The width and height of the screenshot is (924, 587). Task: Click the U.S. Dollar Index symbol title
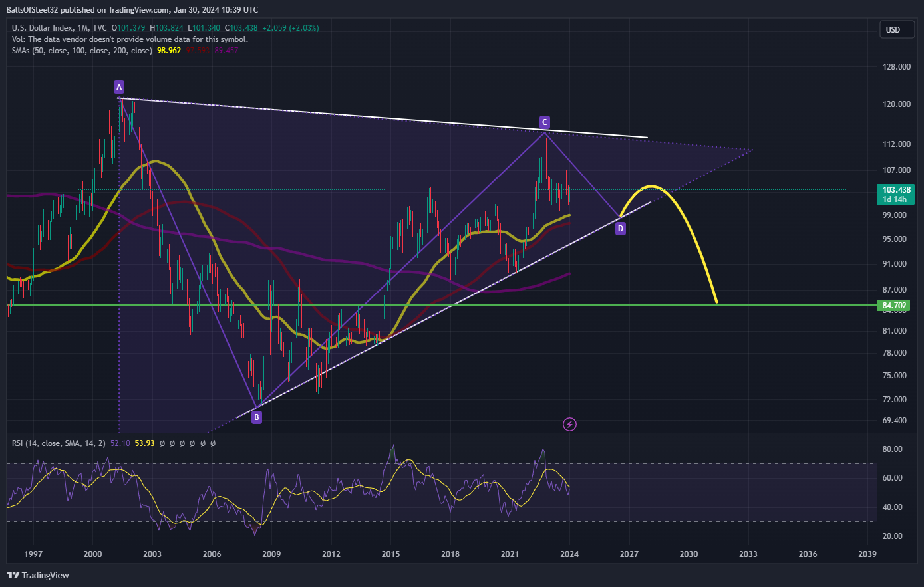[x=43, y=28]
